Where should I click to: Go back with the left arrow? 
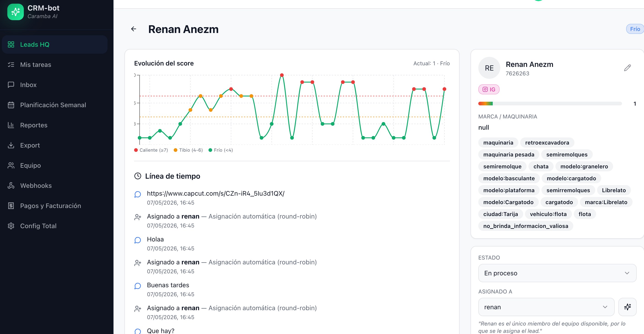(x=134, y=29)
